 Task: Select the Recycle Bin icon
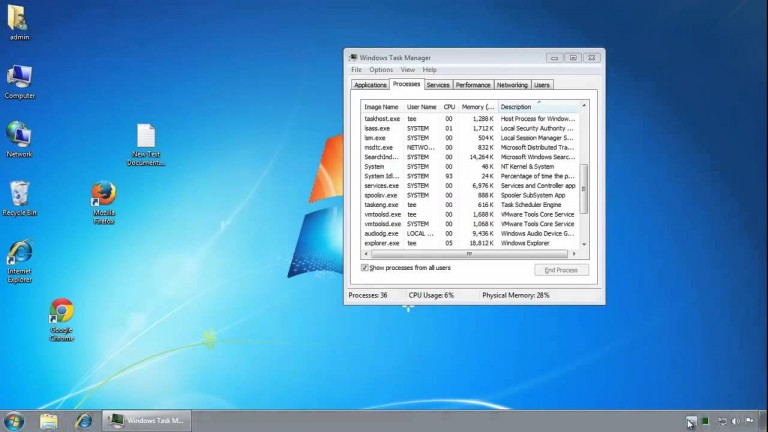pyautogui.click(x=19, y=198)
